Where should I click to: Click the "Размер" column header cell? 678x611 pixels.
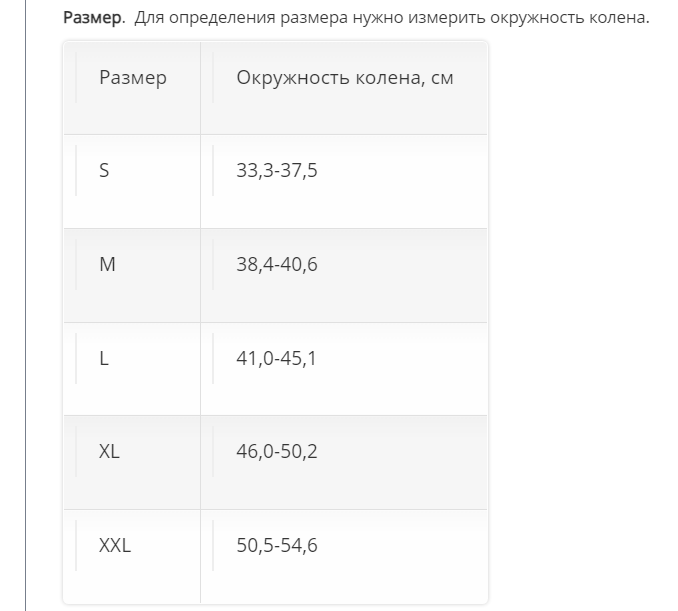(x=133, y=78)
